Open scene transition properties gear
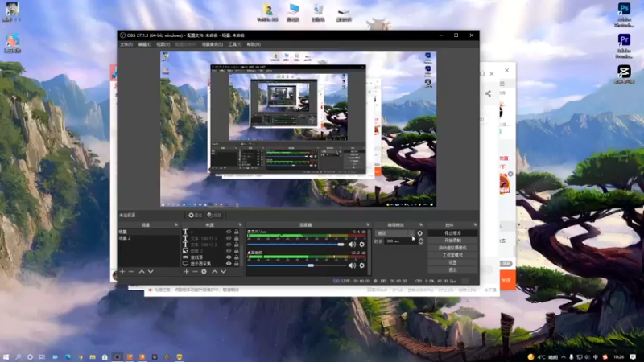The width and height of the screenshot is (644, 362). click(419, 233)
